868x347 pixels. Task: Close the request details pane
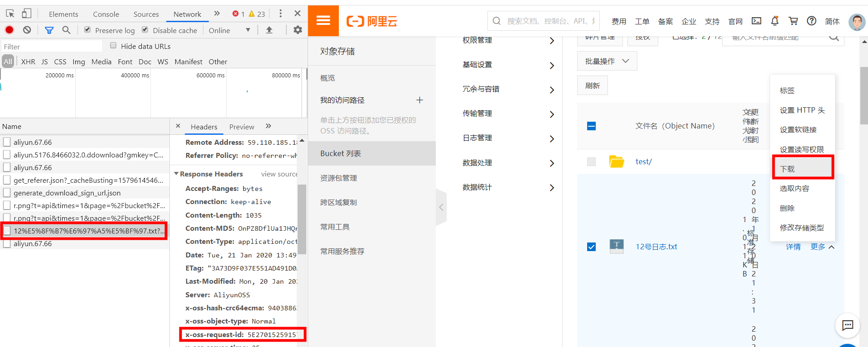coord(178,126)
